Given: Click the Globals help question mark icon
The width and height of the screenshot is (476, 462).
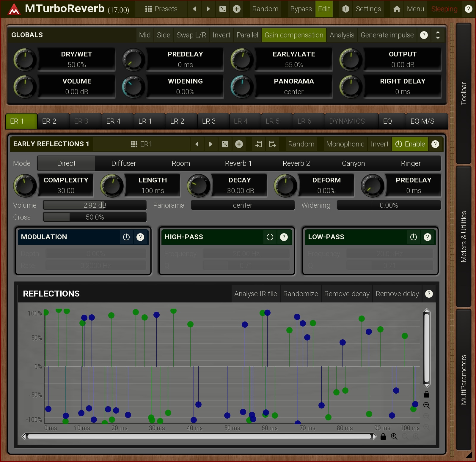Looking at the screenshot, I should click(424, 35).
